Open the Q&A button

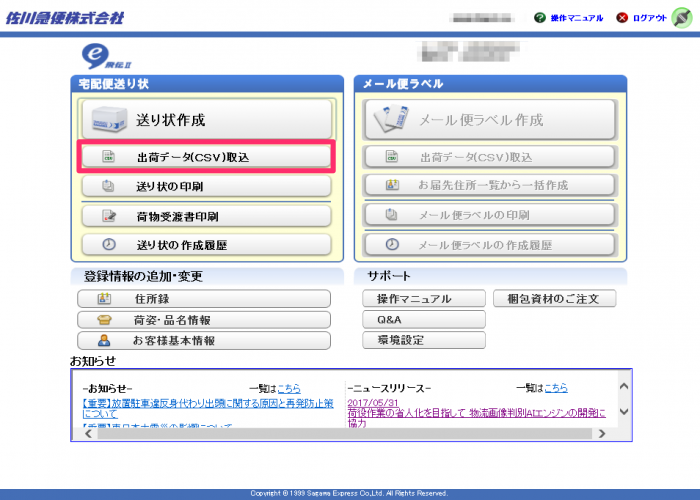pyautogui.click(x=424, y=320)
